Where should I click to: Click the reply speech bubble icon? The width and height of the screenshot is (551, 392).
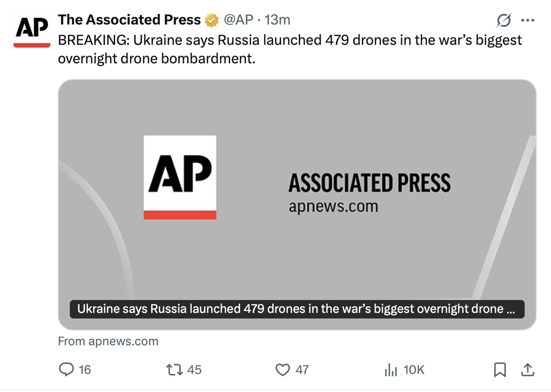coord(66,369)
